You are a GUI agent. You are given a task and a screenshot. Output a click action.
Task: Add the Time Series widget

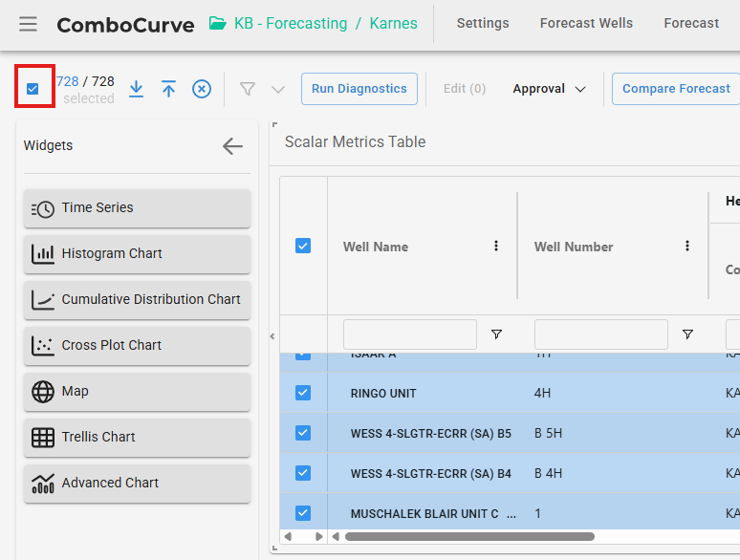(137, 208)
